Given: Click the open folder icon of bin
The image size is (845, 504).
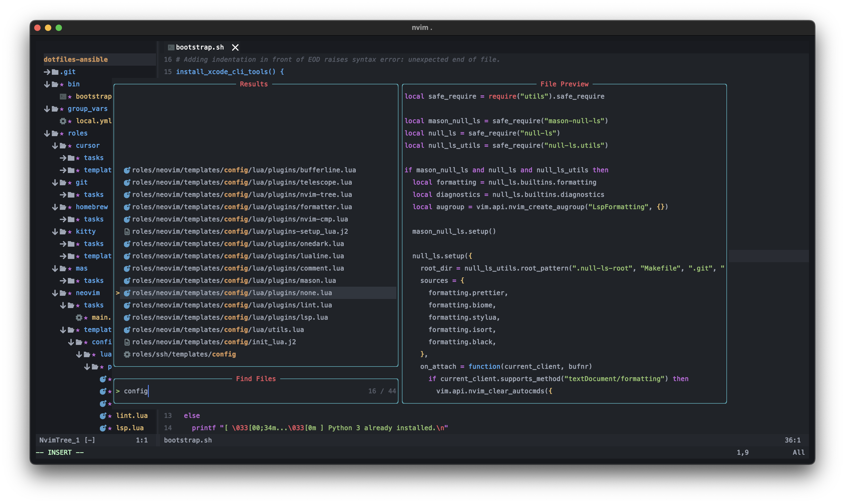Looking at the screenshot, I should 55,84.
